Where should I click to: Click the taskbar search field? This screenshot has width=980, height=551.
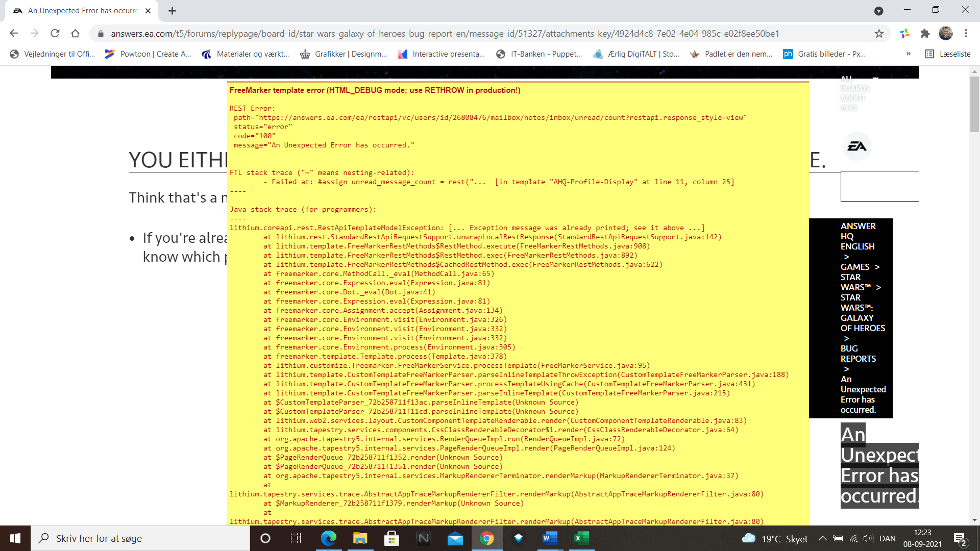tap(140, 538)
